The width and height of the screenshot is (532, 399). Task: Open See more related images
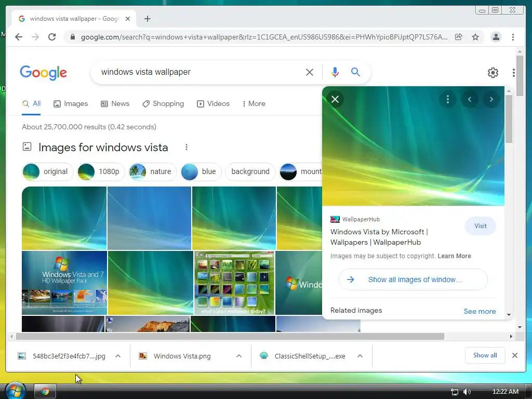[x=480, y=311]
